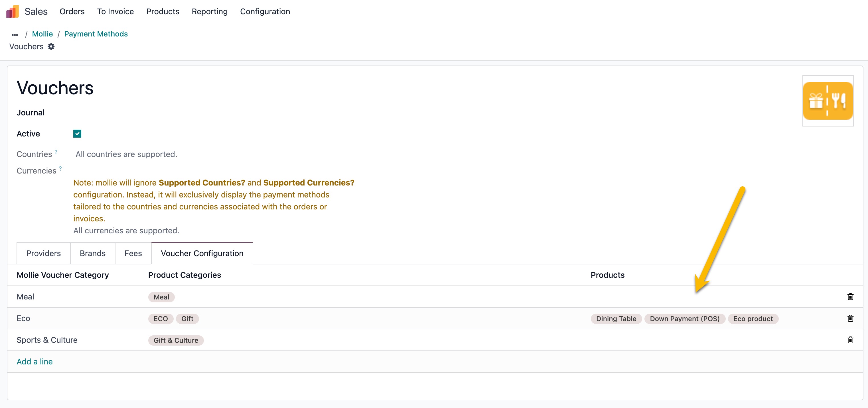Viewport: 868px width, 408px height.
Task: Toggle the Active checkbox
Action: tap(77, 134)
